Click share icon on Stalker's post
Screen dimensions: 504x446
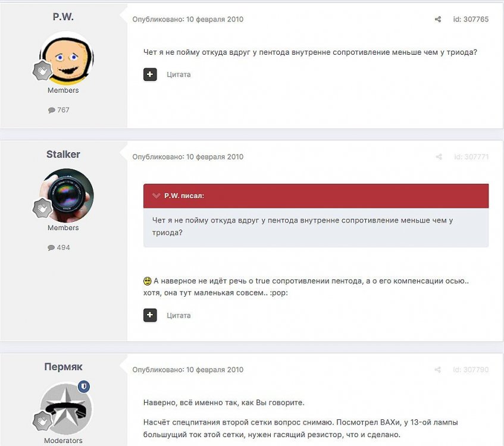coord(439,157)
